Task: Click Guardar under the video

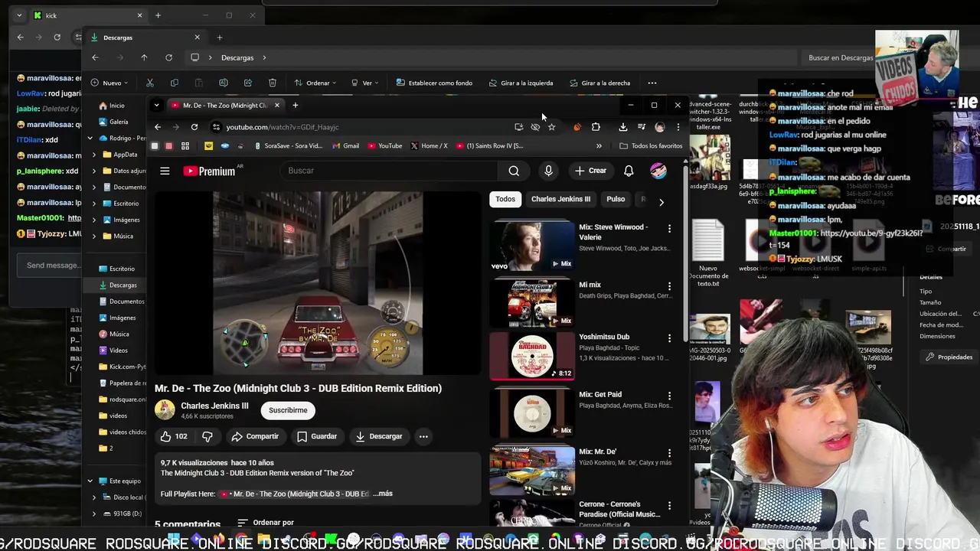Action: coord(317,436)
